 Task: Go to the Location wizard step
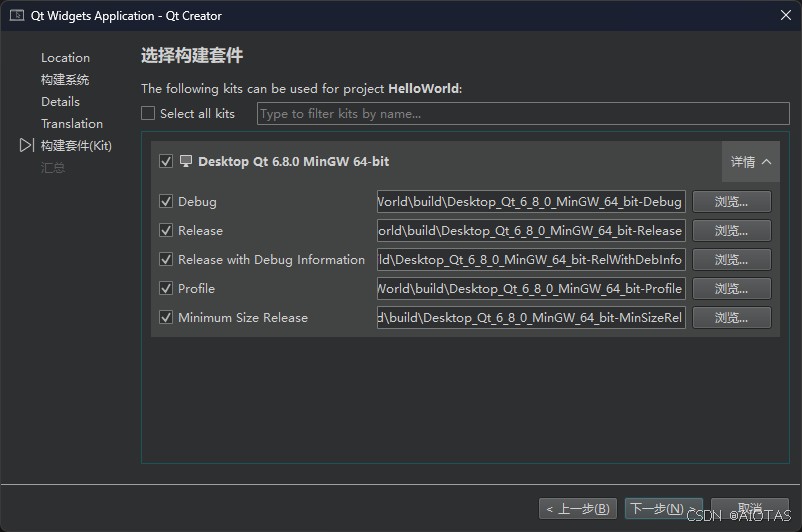pos(65,58)
